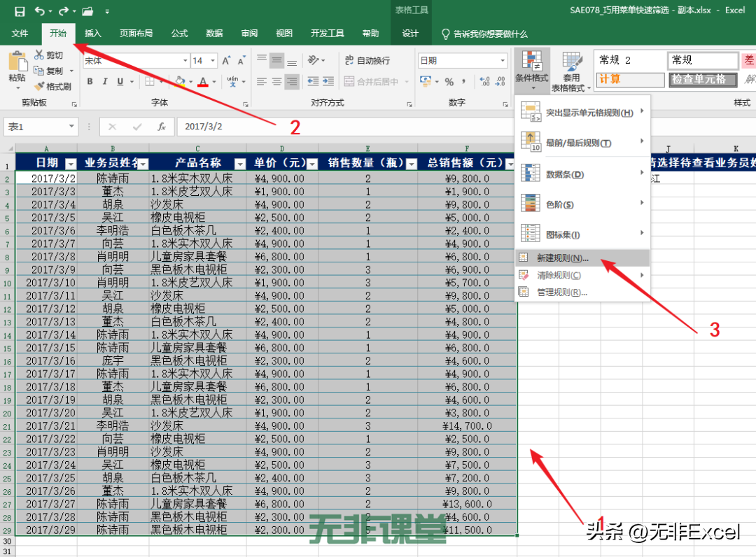756x557 pixels.
Task: Select 新建规则(N)... menu item
Action: 582,258
